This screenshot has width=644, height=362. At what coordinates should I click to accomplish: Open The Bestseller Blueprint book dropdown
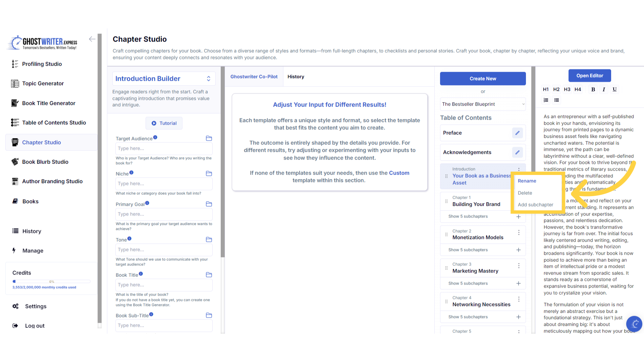pyautogui.click(x=483, y=104)
